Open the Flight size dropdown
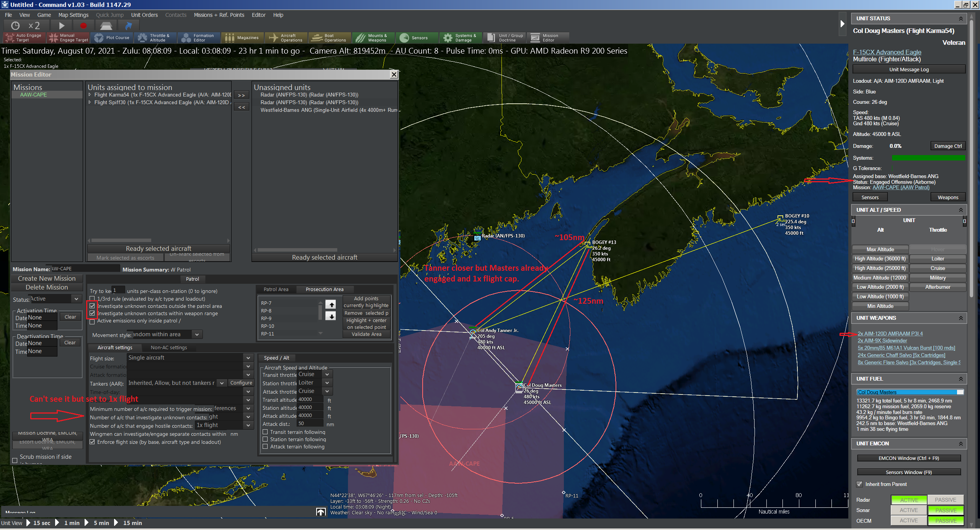Screen dimensions: 980x530 [248, 358]
